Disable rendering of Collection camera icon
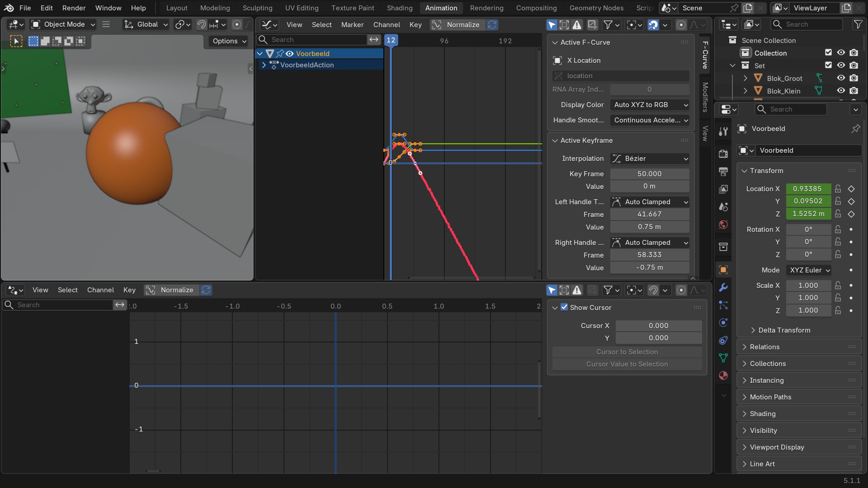The image size is (868, 488). [x=854, y=53]
